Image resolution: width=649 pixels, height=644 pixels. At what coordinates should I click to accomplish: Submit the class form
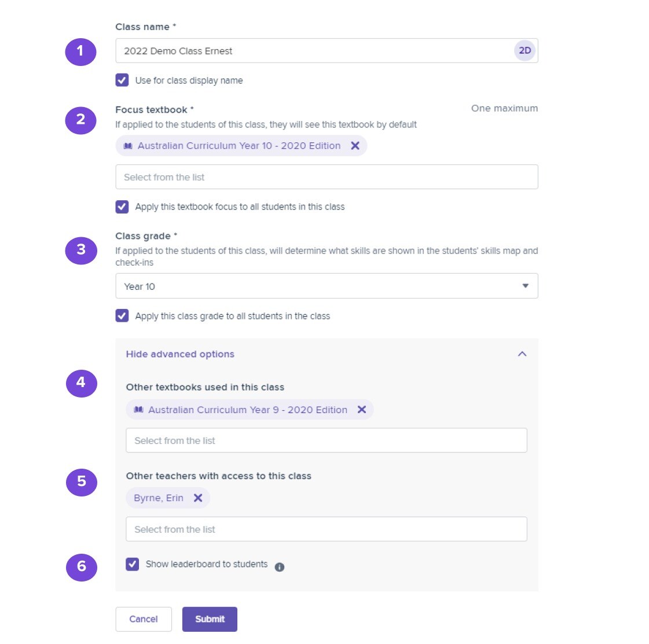210,619
